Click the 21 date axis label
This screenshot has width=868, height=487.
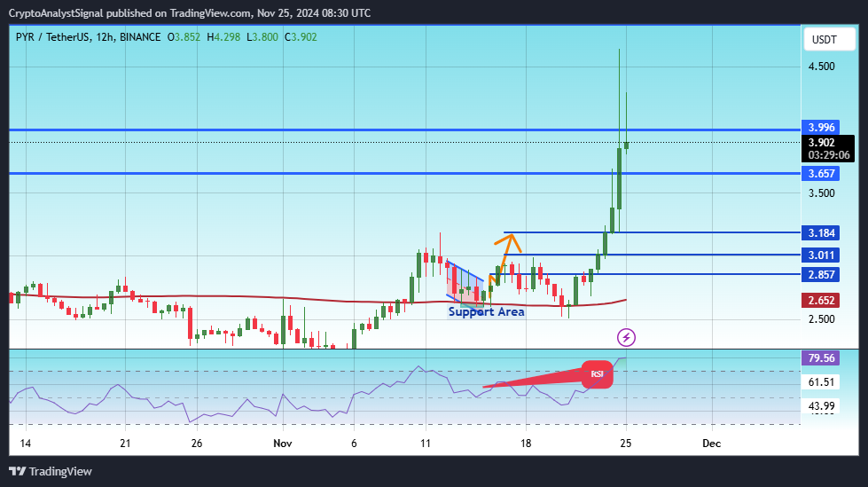125,444
